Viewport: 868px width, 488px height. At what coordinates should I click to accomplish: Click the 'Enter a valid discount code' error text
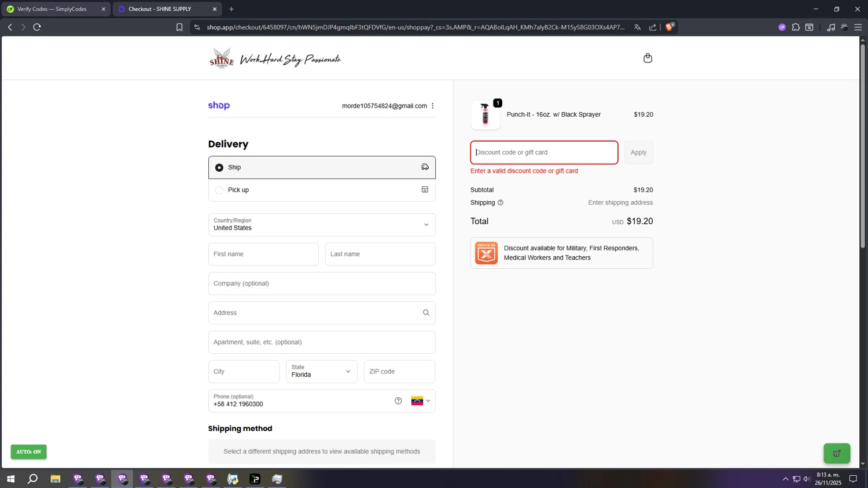[x=524, y=171]
